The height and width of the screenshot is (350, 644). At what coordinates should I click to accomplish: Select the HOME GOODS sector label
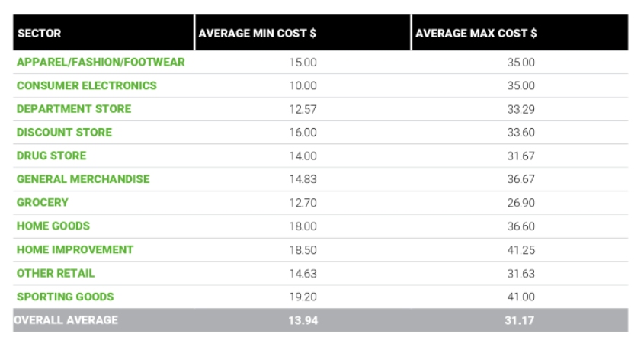pos(53,226)
